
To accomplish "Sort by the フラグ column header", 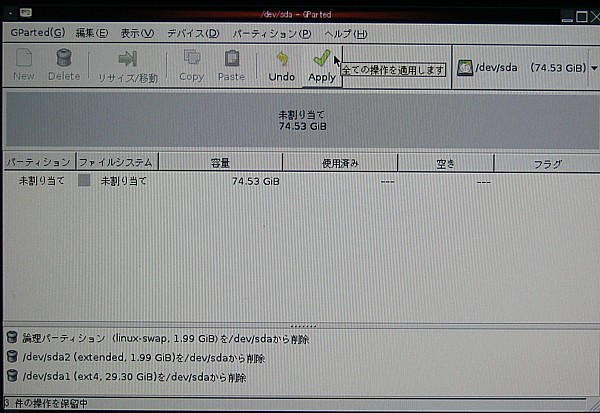I will coord(547,164).
